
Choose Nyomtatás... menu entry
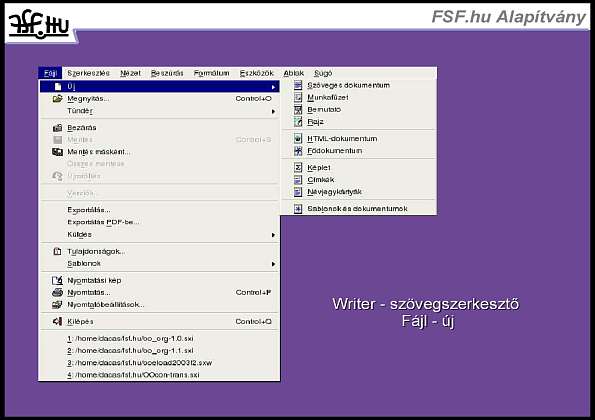pos(159,293)
